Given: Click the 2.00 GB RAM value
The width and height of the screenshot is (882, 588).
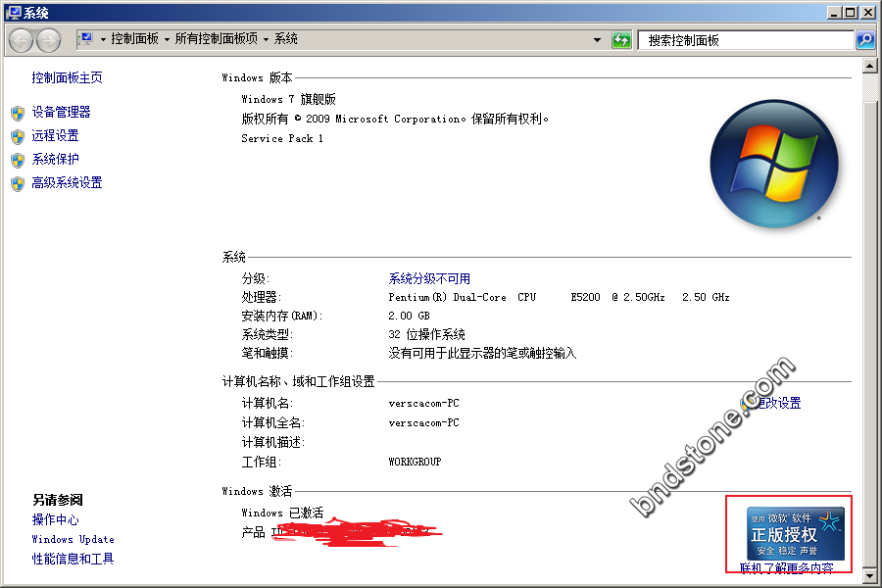Looking at the screenshot, I should [409, 316].
